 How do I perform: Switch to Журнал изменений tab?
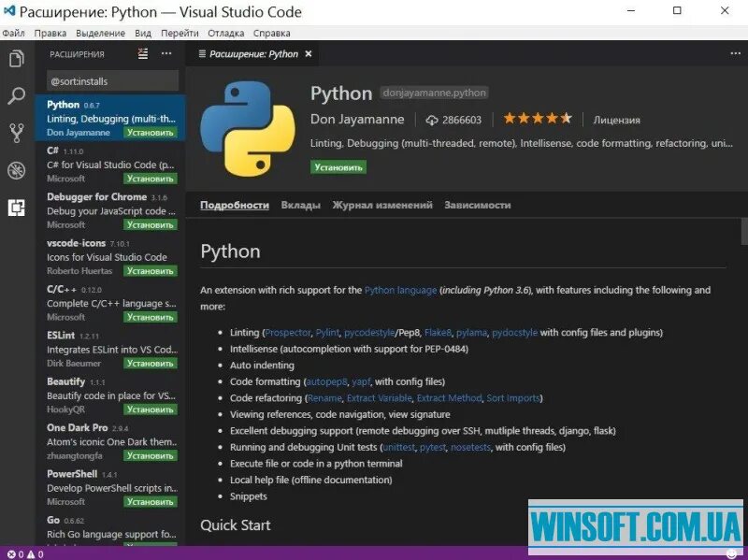[x=382, y=205]
